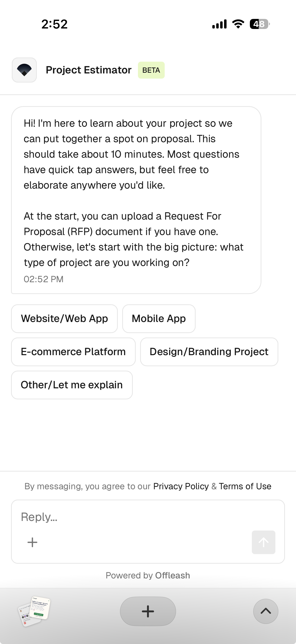296x644 pixels.
Task: Choose the Design/Branding Project chip
Action: point(209,351)
